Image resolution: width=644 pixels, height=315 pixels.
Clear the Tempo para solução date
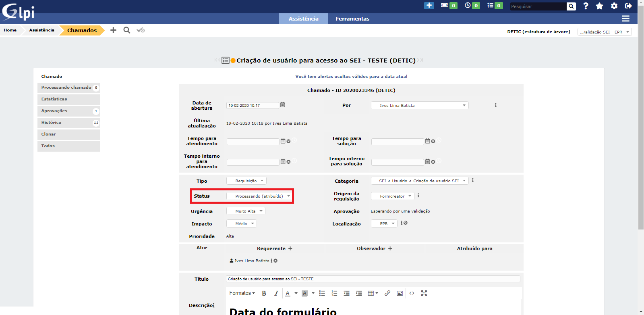[433, 141]
